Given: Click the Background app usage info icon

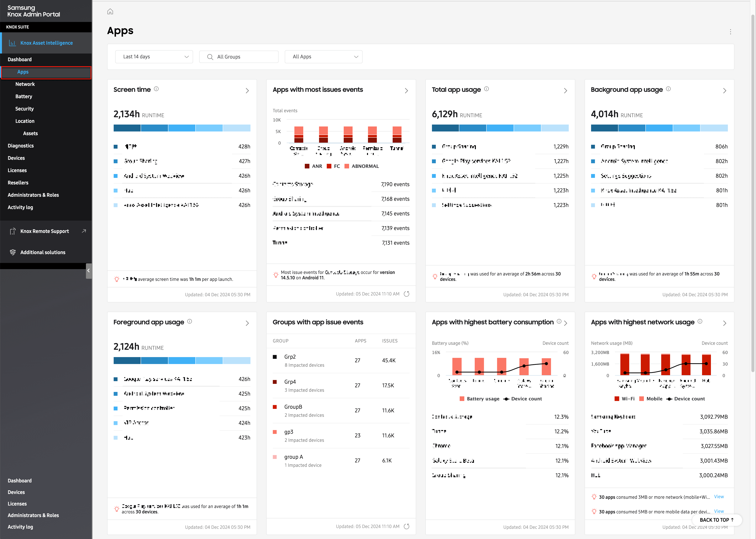Looking at the screenshot, I should click(x=668, y=89).
